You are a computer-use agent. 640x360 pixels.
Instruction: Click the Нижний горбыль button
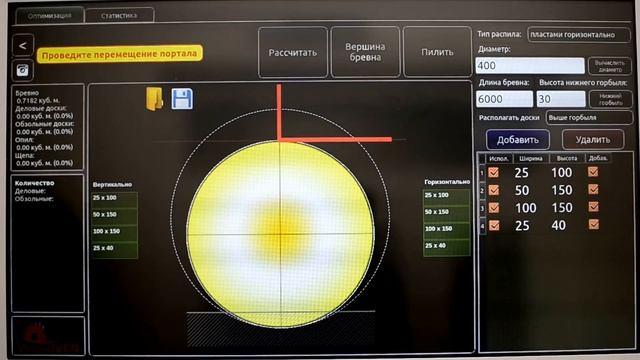pos(611,99)
